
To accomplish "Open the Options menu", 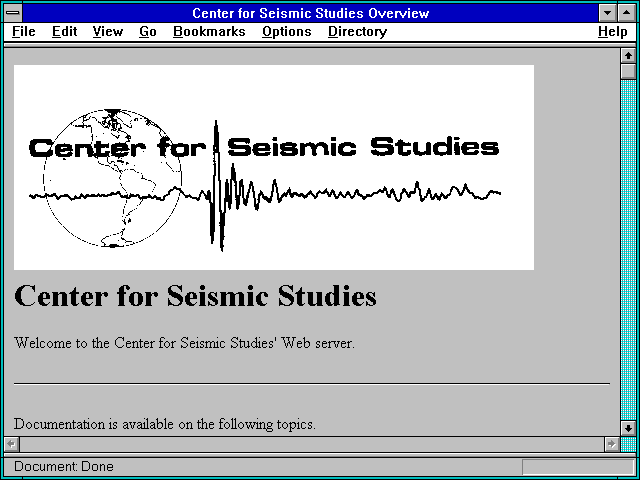I will [287, 31].
